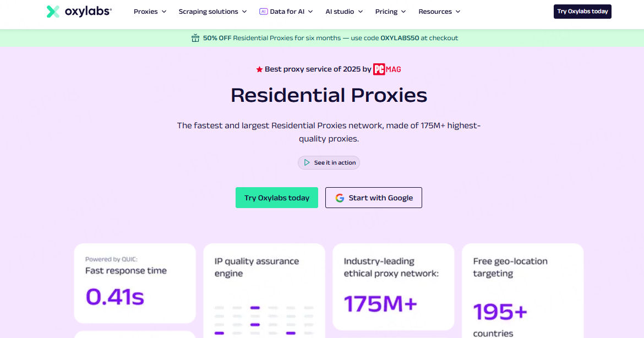Click the Fast response time 0.41s card
The width and height of the screenshot is (644, 338).
coord(135,283)
